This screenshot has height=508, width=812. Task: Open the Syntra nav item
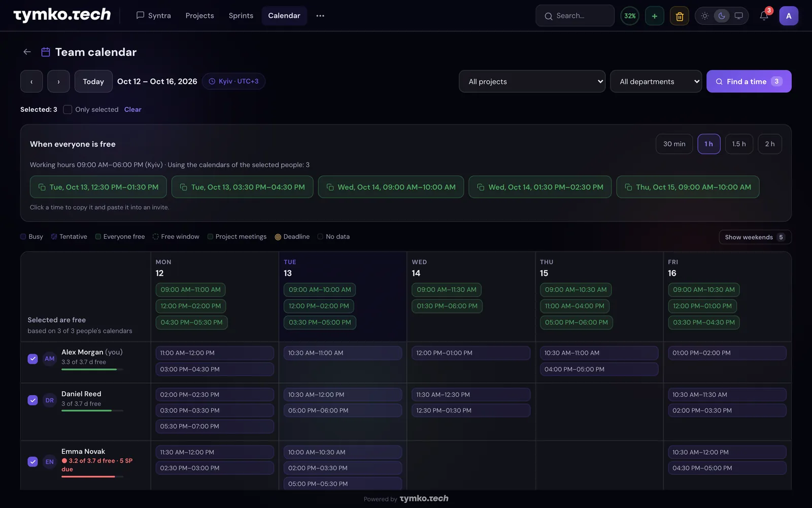[x=153, y=16]
